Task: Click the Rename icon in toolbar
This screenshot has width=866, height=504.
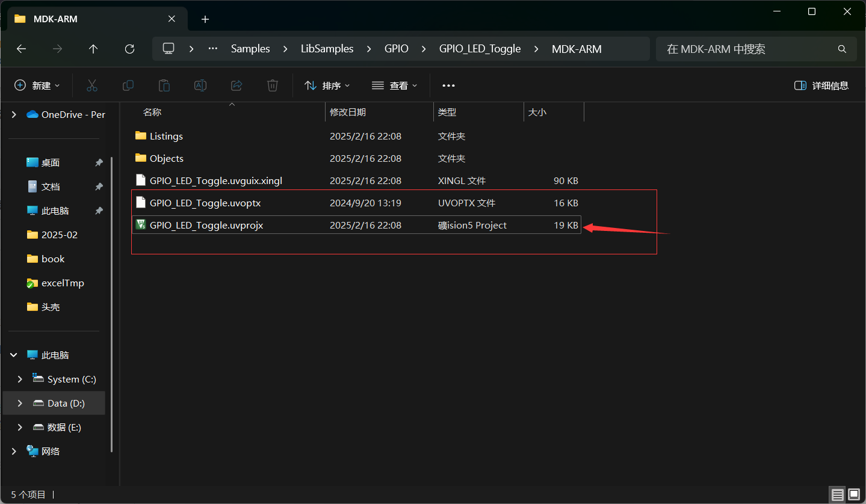Action: tap(200, 85)
